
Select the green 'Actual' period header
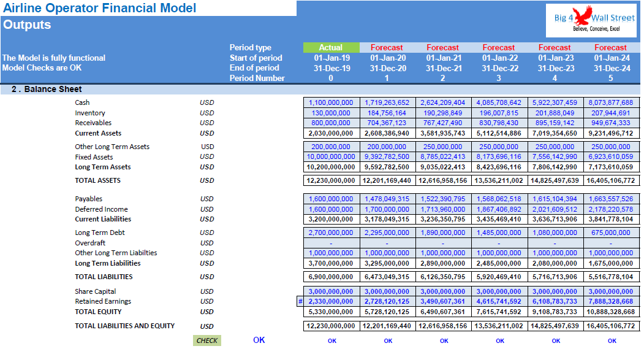[330, 47]
